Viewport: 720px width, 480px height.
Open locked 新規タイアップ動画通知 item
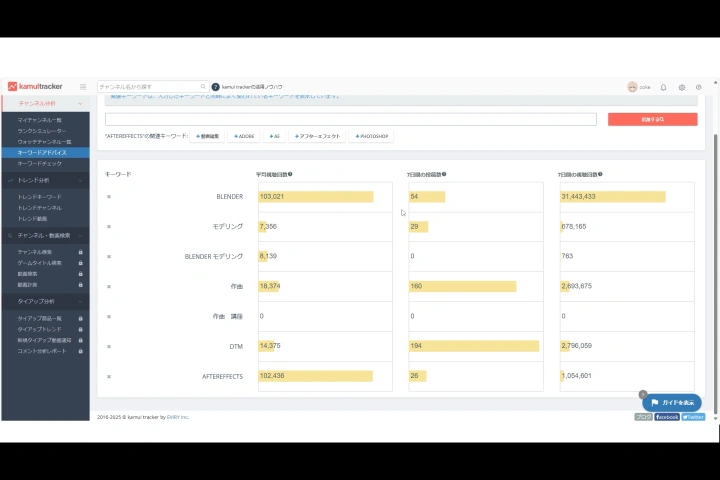[45, 340]
